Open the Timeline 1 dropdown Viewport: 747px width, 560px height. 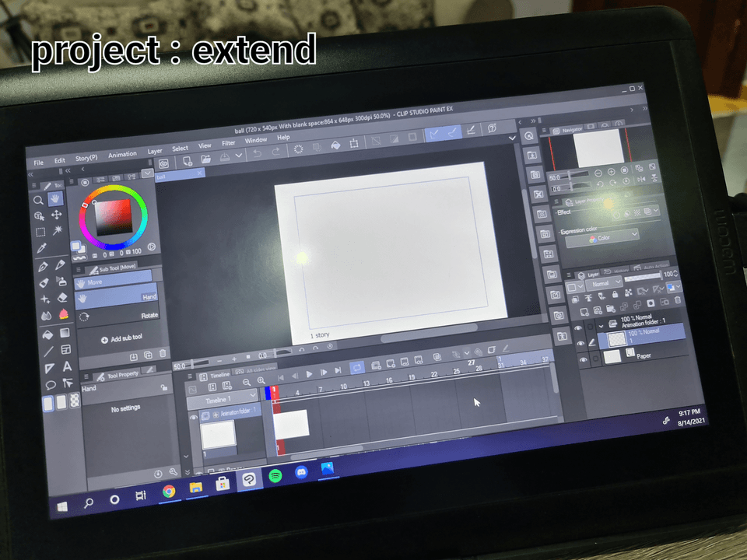pos(223,399)
